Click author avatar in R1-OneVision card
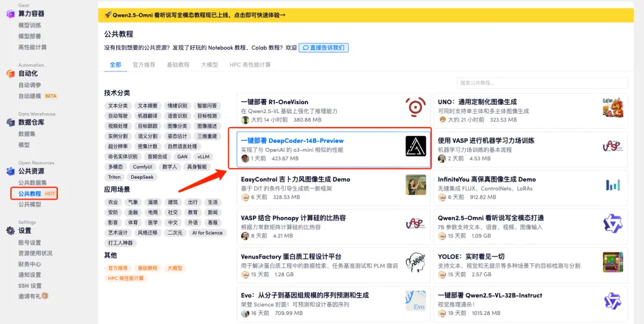Image resolution: width=644 pixels, height=324 pixels. tap(245, 120)
